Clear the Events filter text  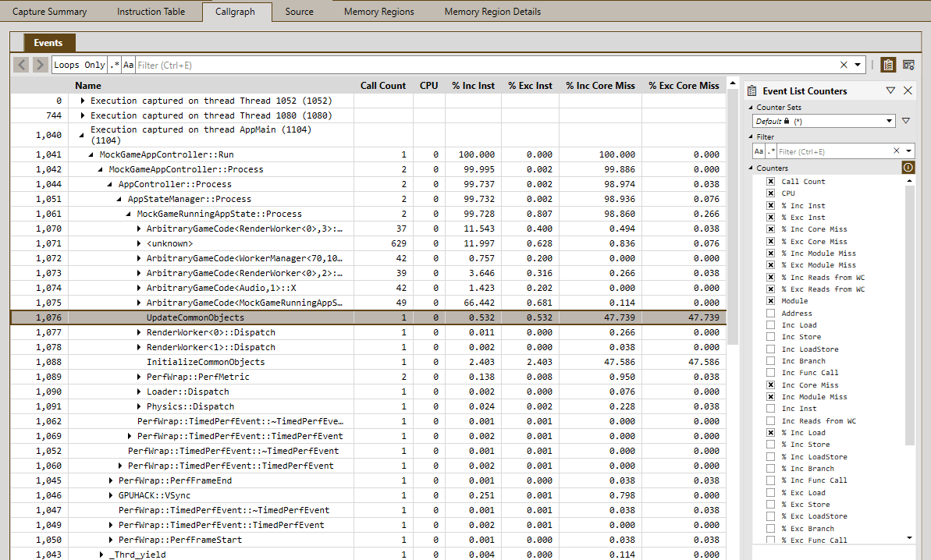click(844, 65)
